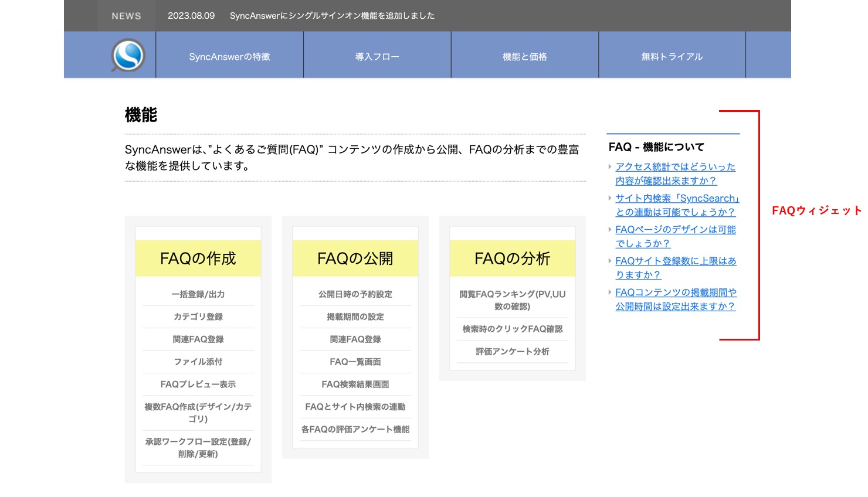Click arrow bullet beside アクセス統計 FAQ link

point(610,167)
